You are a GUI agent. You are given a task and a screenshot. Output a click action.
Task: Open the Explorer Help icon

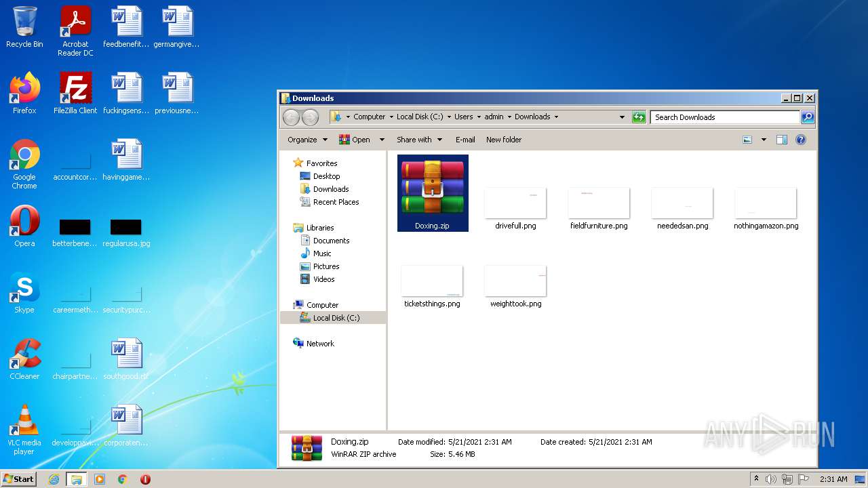pos(801,140)
